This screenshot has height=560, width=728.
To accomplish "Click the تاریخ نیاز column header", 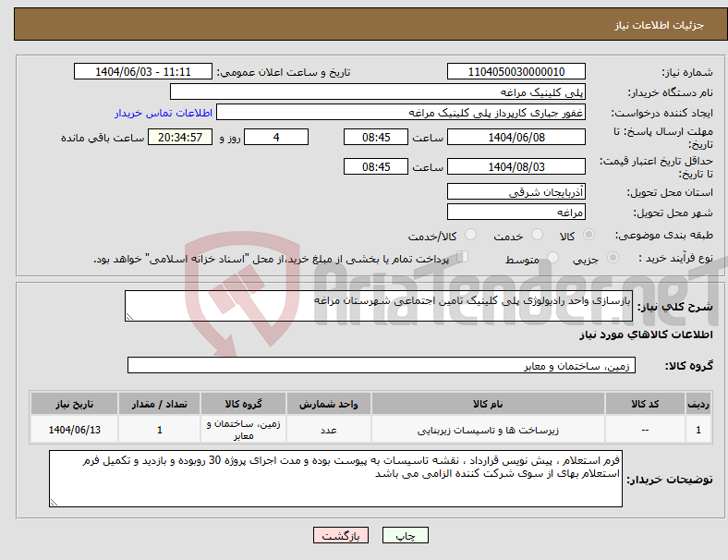I will coord(74,404).
